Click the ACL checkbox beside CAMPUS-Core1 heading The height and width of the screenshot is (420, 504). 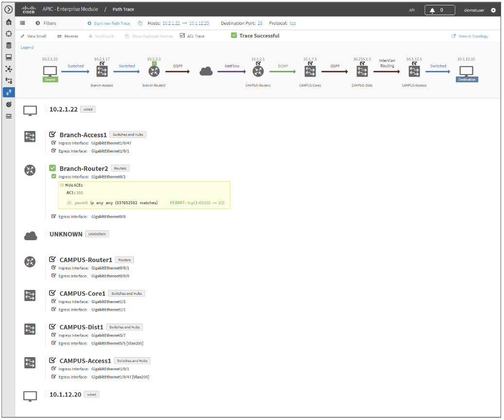coord(53,293)
